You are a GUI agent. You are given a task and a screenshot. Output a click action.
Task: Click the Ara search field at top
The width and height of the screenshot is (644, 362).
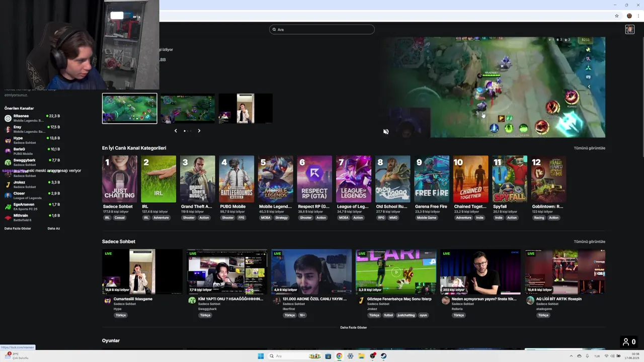pyautogui.click(x=322, y=29)
